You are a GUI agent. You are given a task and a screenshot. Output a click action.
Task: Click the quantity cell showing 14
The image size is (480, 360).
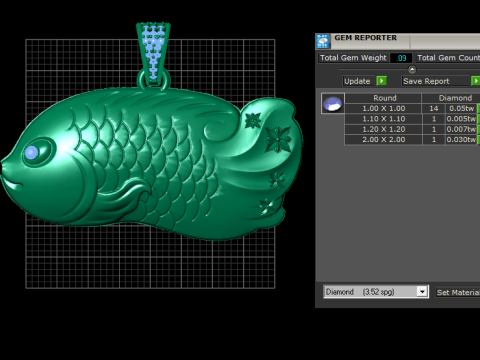tap(434, 108)
